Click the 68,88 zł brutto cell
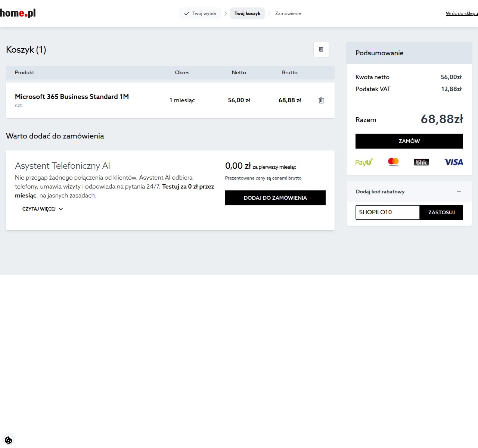 [290, 100]
